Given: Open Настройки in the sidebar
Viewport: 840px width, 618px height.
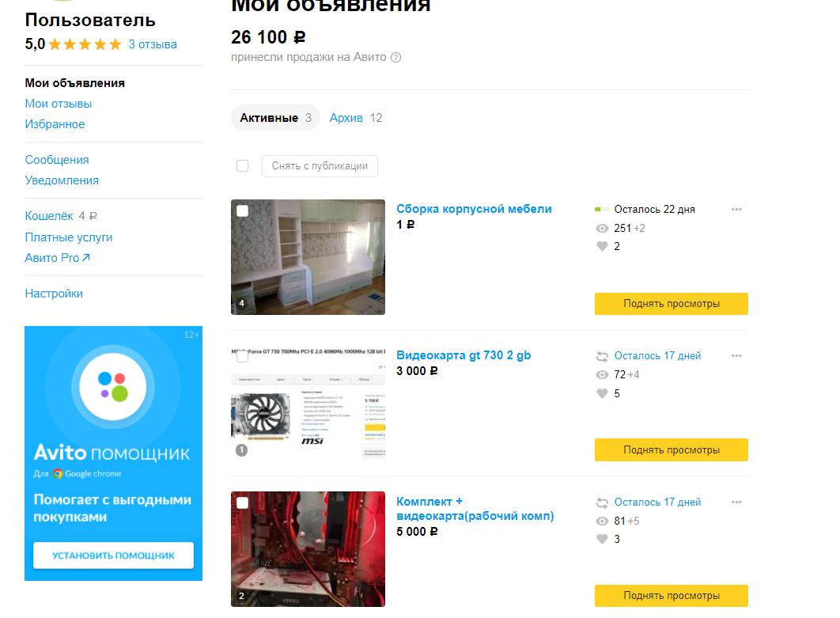Looking at the screenshot, I should (54, 294).
